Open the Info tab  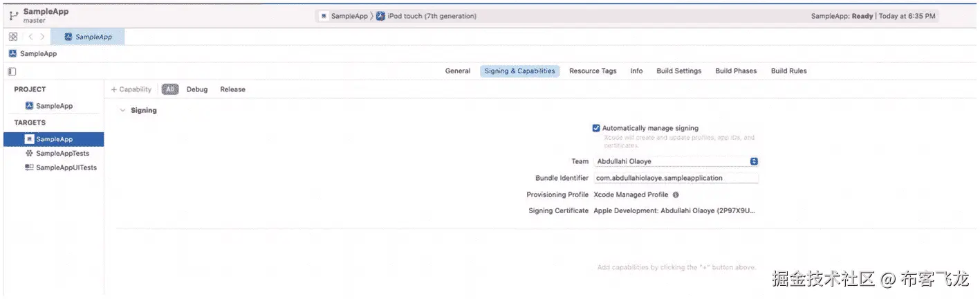[x=636, y=71]
